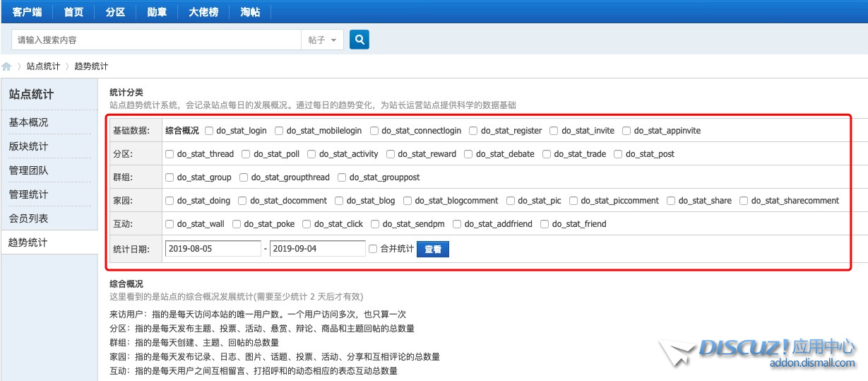This screenshot has width=868, height=381.
Task: Open 首页 in top navigation
Action: click(x=73, y=12)
